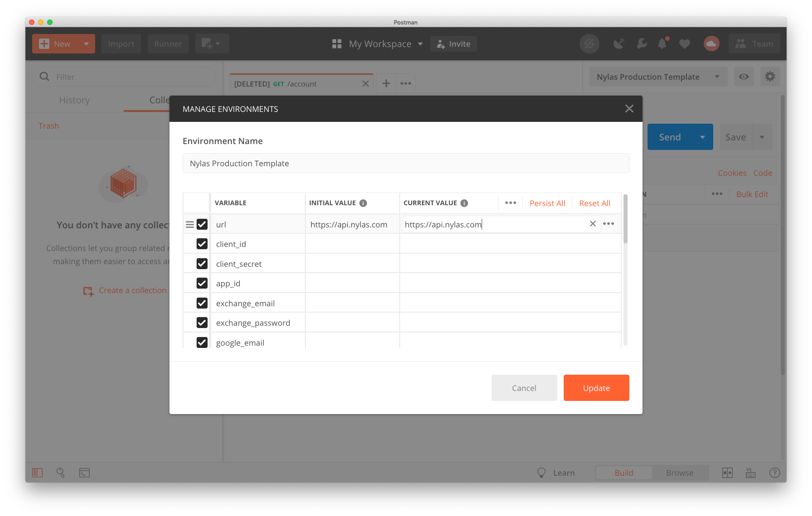812x516 pixels.
Task: Open the Postman console
Action: tap(84, 473)
